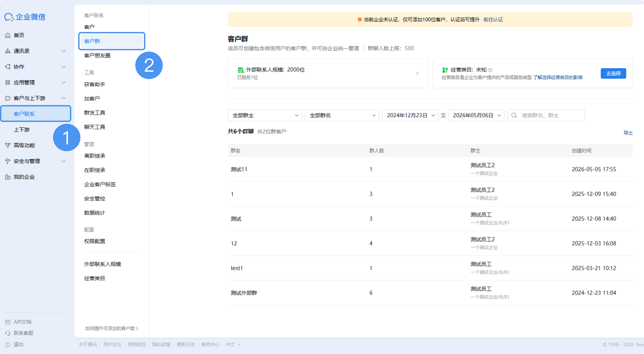This screenshot has height=354, width=644.
Task: Click the 去选择 button
Action: coord(613,74)
